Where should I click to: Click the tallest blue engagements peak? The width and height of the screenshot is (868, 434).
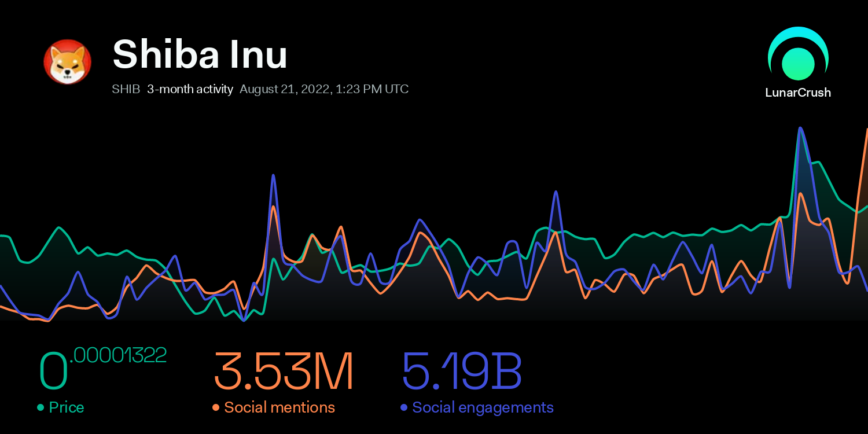coord(800,129)
